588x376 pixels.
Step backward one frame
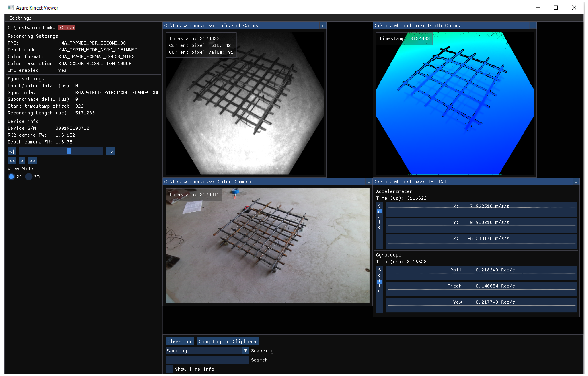click(x=12, y=161)
